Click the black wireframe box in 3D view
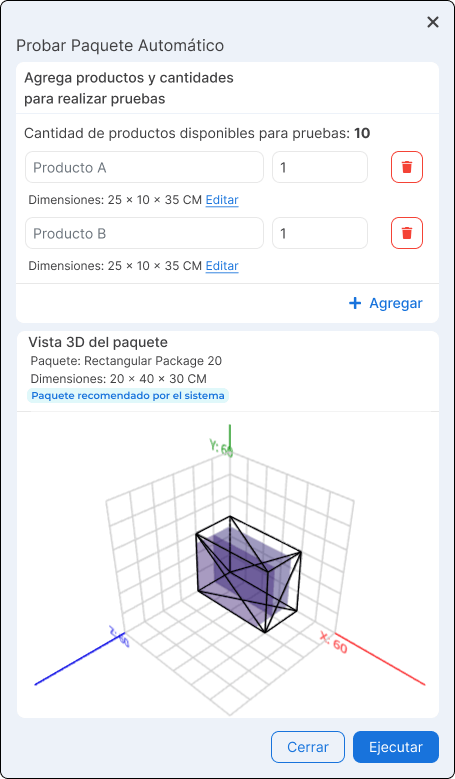This screenshot has height=779, width=455. 248,574
